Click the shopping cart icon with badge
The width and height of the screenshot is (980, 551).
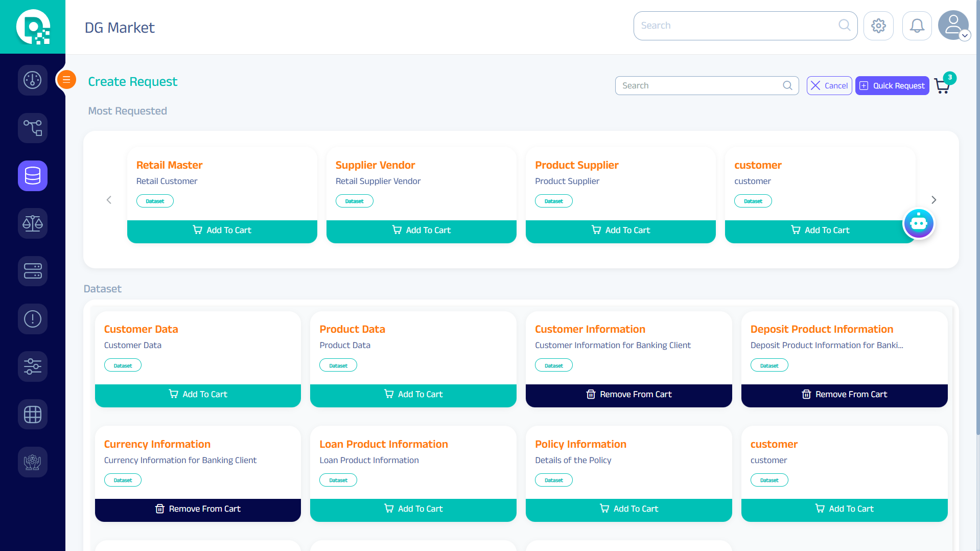click(942, 86)
